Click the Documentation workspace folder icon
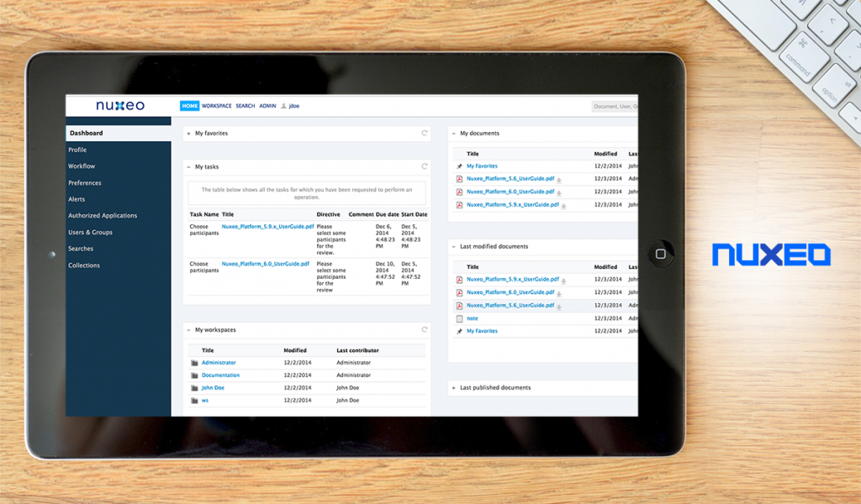Image resolution: width=861 pixels, height=504 pixels. pos(194,375)
